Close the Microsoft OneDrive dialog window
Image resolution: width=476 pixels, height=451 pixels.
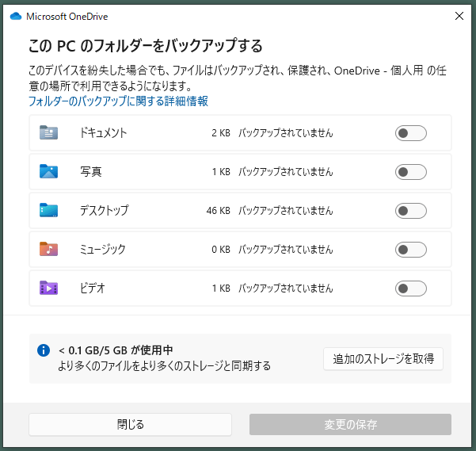pos(459,16)
